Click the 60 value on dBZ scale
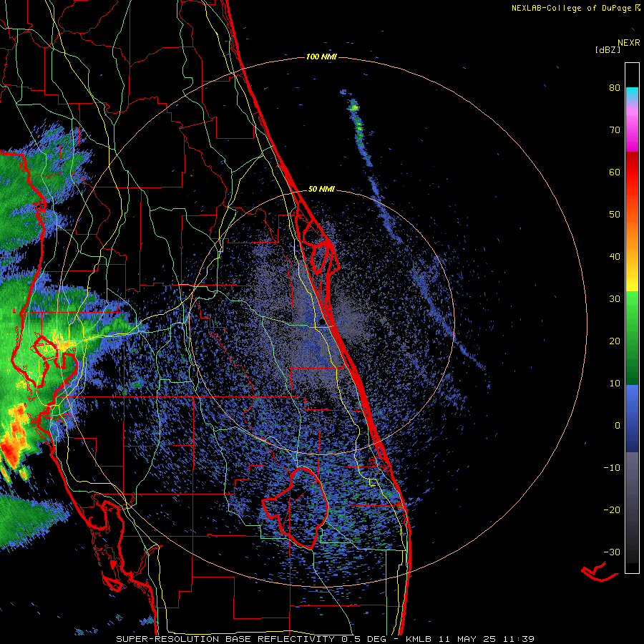The width and height of the screenshot is (644, 644). tap(615, 172)
